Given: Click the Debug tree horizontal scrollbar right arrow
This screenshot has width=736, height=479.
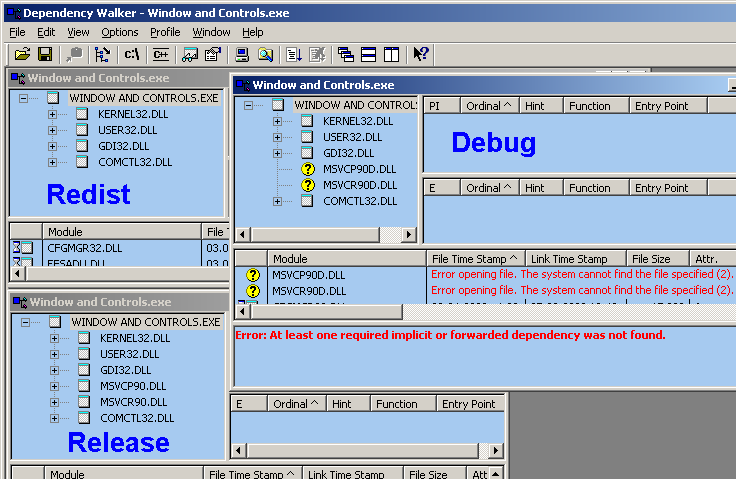Looking at the screenshot, I should (x=408, y=235).
